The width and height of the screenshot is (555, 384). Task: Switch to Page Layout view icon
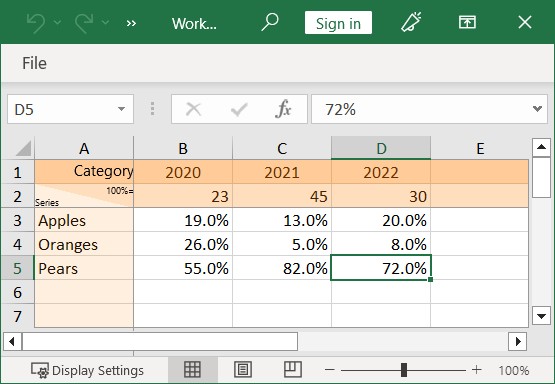point(243,370)
